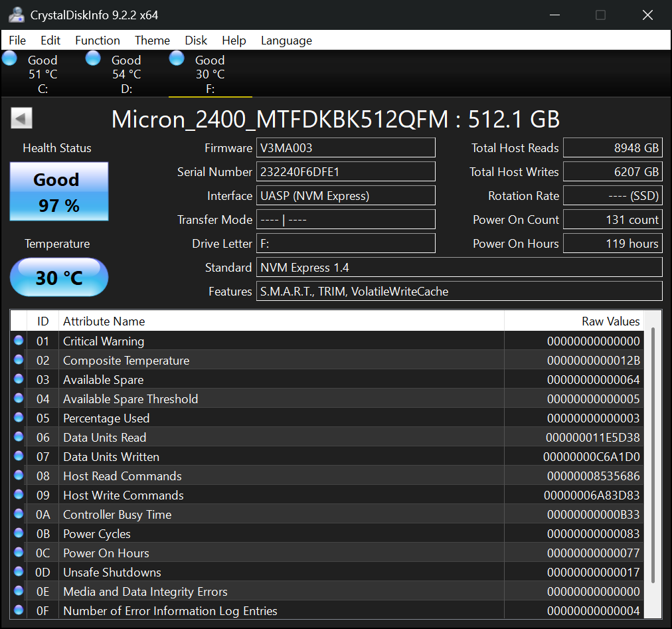
Task: Select the C: drive status orb
Action: (x=10, y=58)
